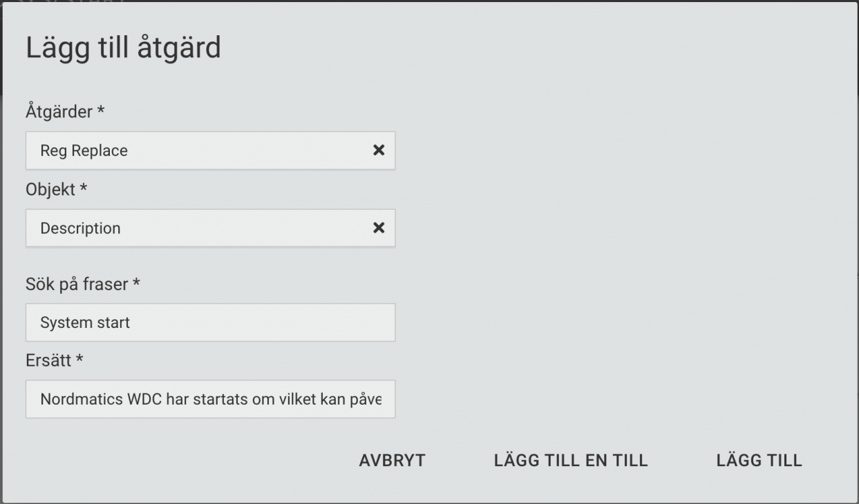Click the Åtgärder * field label
859x504 pixels.
coord(64,112)
